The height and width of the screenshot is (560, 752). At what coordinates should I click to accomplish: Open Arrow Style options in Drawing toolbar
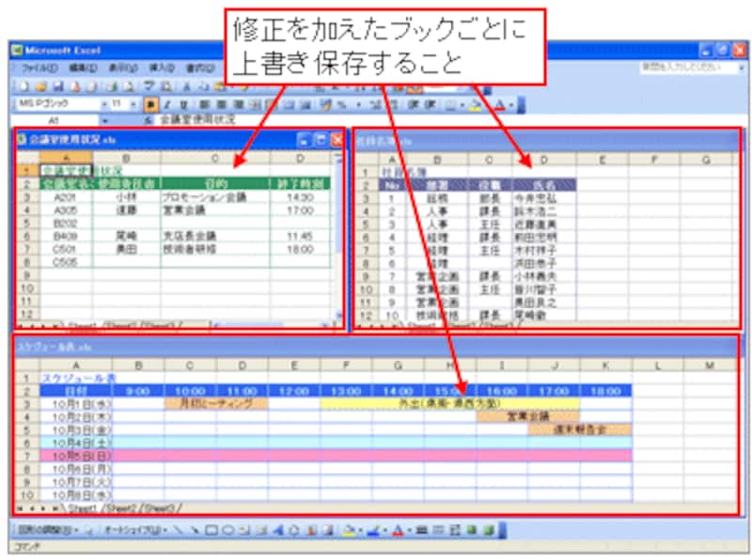pos(455,530)
